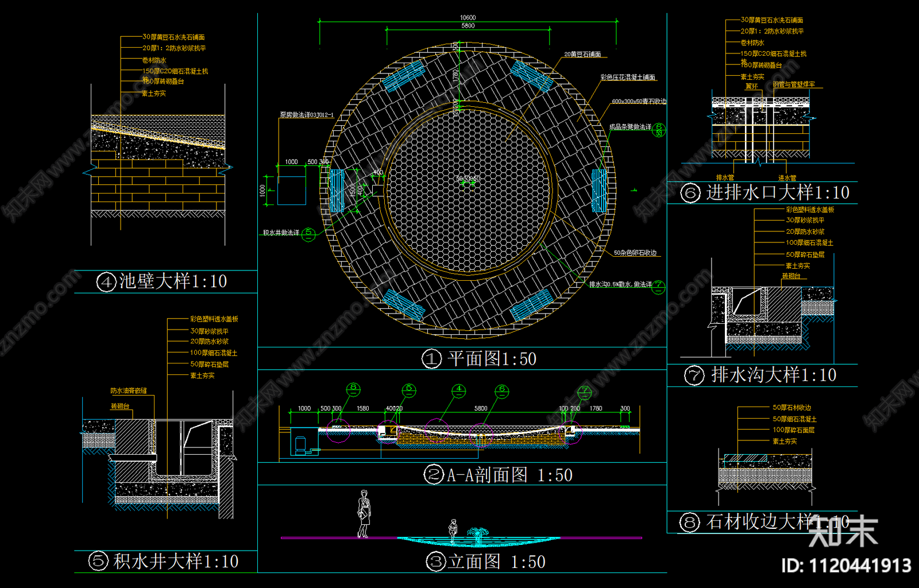Click the 知末 watermark logo

(843, 530)
